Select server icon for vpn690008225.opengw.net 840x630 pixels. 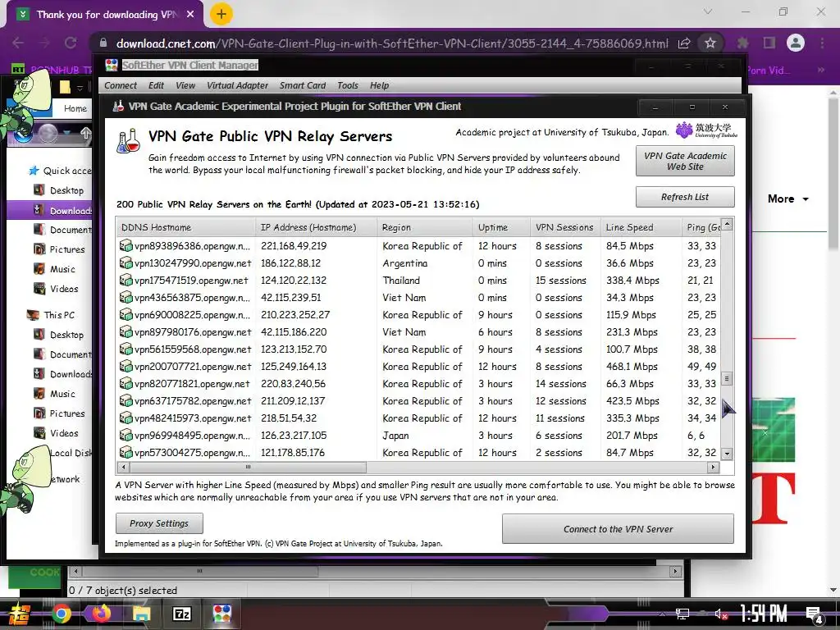126,314
